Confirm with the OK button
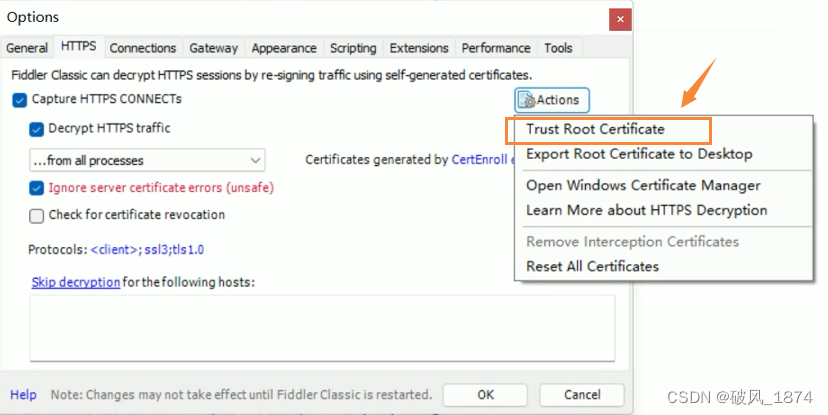This screenshot has height=415, width=828. coord(485,395)
